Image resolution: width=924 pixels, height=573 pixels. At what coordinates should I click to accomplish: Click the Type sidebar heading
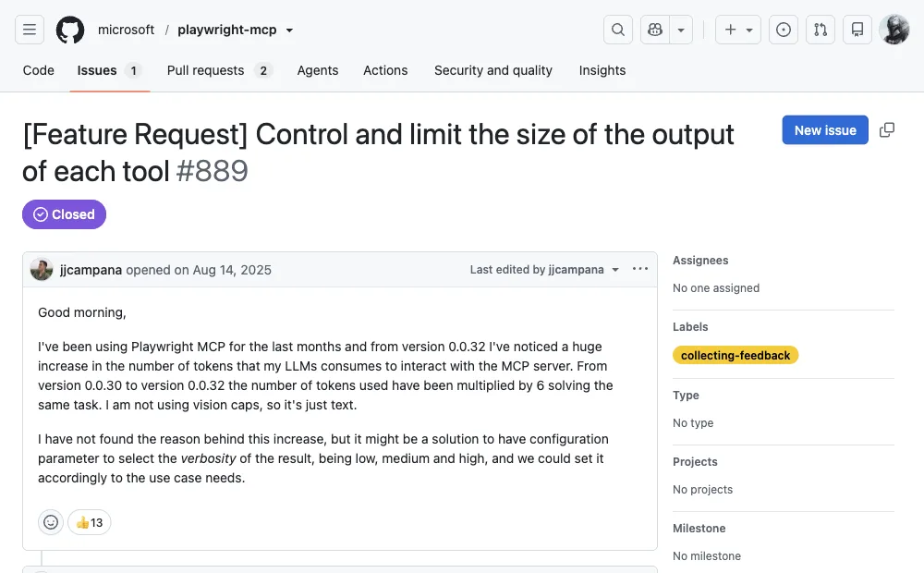[686, 396]
